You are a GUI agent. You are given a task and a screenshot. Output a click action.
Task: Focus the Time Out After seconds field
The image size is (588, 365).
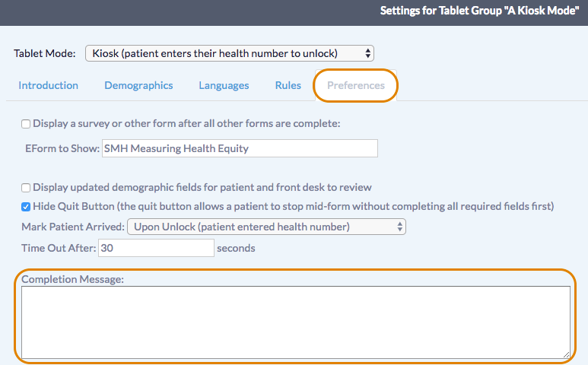tap(156, 248)
